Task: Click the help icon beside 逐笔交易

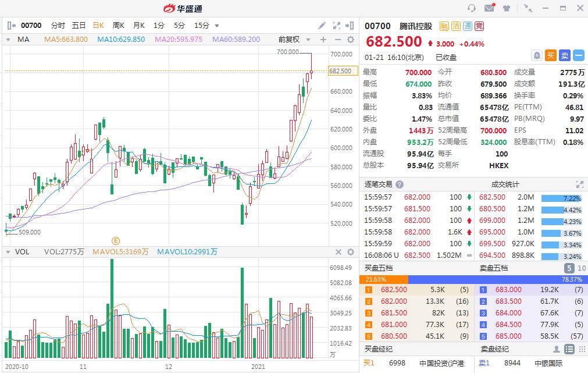Action: tap(400, 184)
